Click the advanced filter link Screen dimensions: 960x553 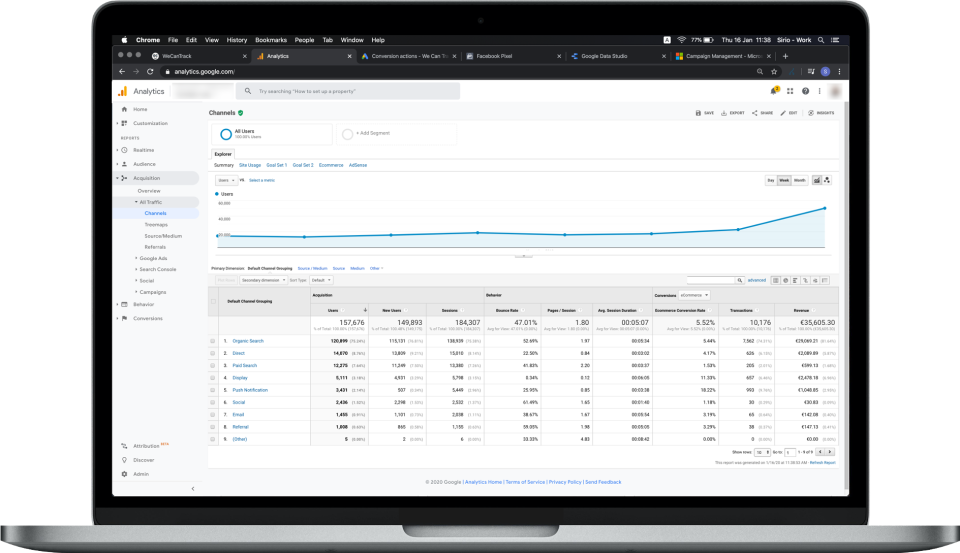click(x=757, y=280)
